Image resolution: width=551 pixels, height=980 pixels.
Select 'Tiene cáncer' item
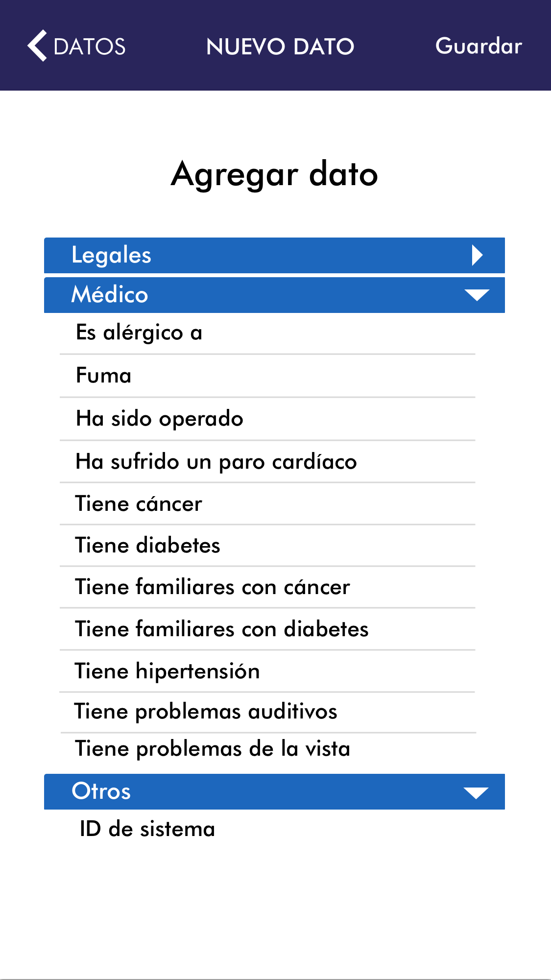point(139,504)
